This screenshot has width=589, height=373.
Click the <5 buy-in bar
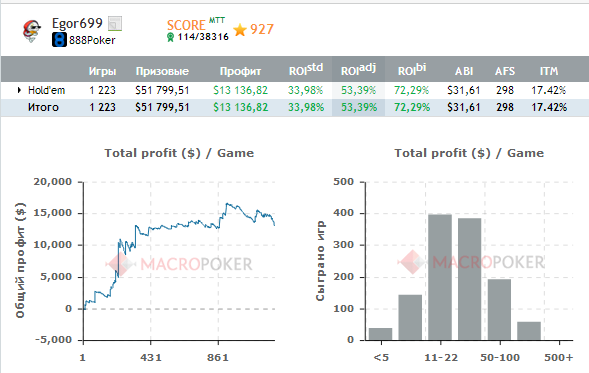(x=381, y=334)
